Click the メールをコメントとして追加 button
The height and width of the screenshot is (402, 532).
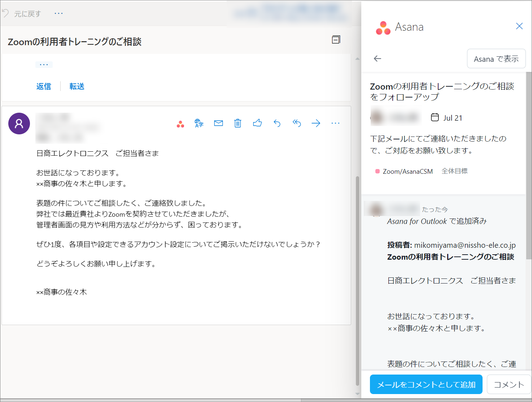pyautogui.click(x=426, y=385)
